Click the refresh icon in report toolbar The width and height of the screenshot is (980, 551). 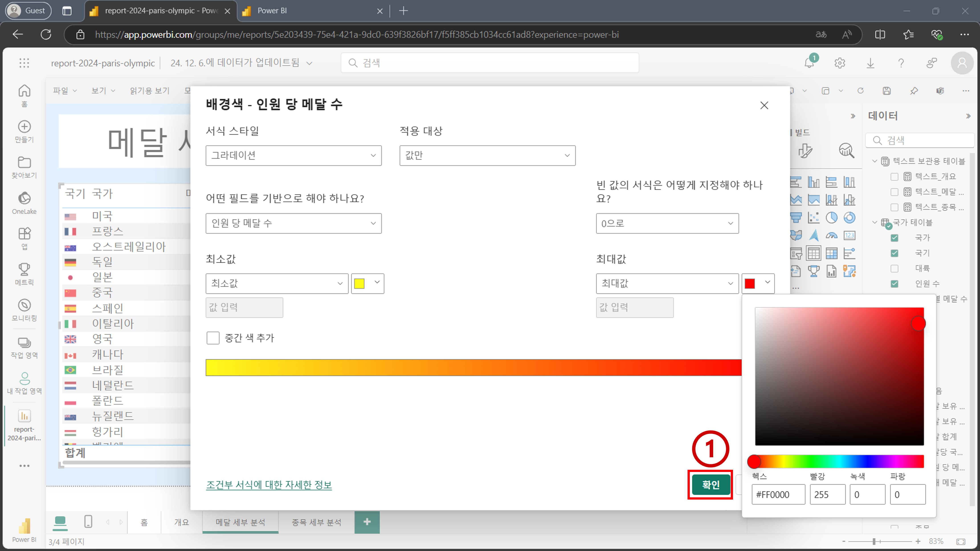click(x=861, y=91)
